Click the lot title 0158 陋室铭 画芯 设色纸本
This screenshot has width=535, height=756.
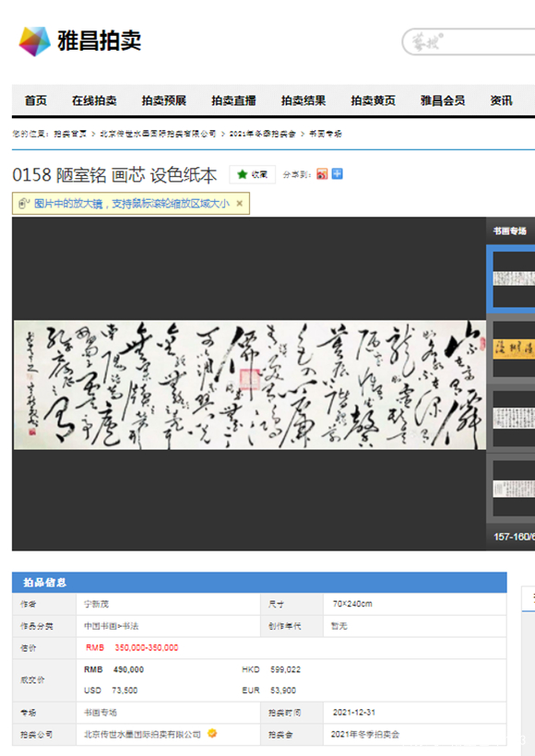[114, 175]
